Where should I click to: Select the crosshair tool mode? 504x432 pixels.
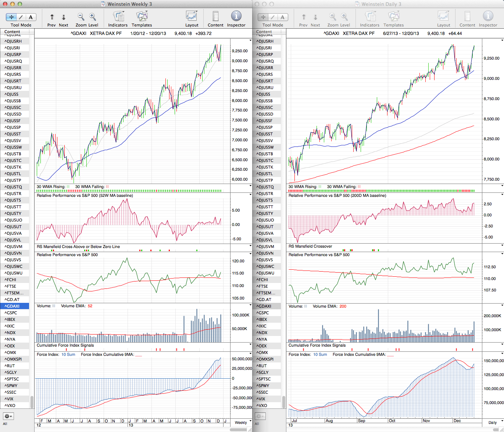pyautogui.click(x=11, y=17)
